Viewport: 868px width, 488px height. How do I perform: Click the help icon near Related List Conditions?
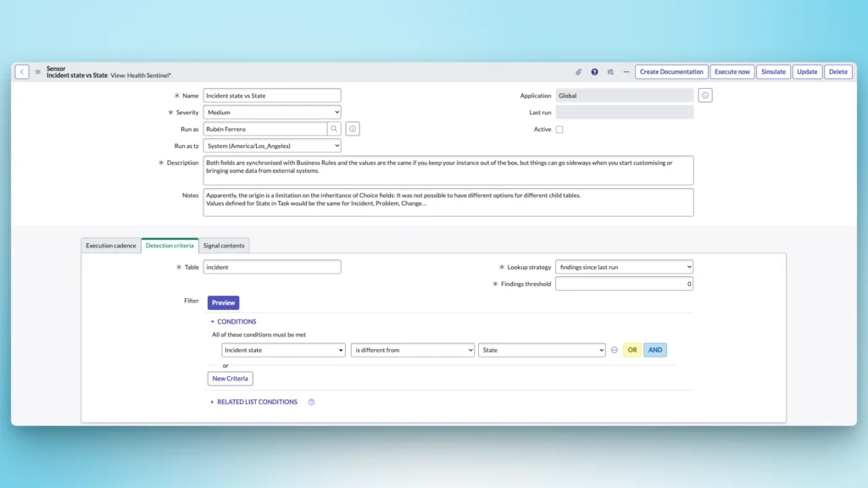tap(311, 402)
